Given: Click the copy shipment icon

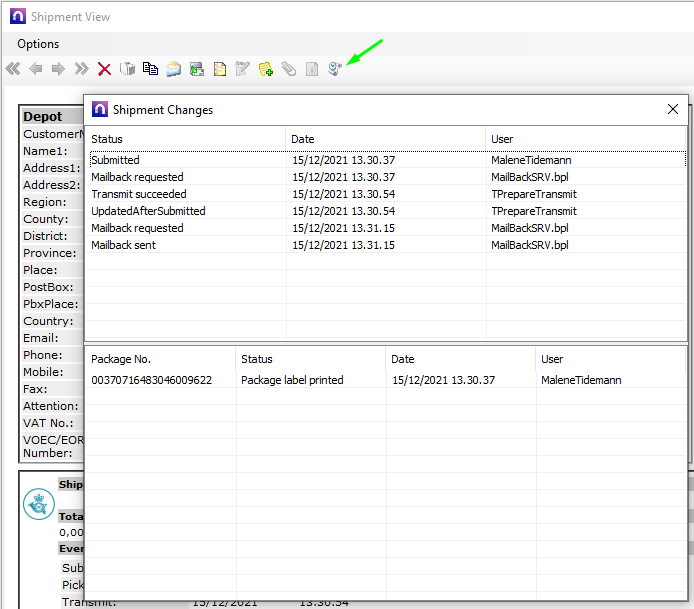Looking at the screenshot, I should pos(150,69).
